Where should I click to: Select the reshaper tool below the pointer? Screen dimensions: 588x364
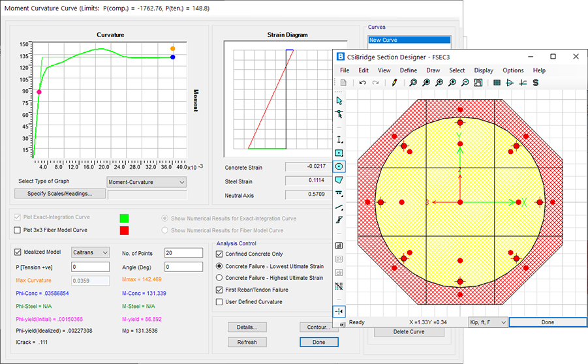click(x=339, y=114)
